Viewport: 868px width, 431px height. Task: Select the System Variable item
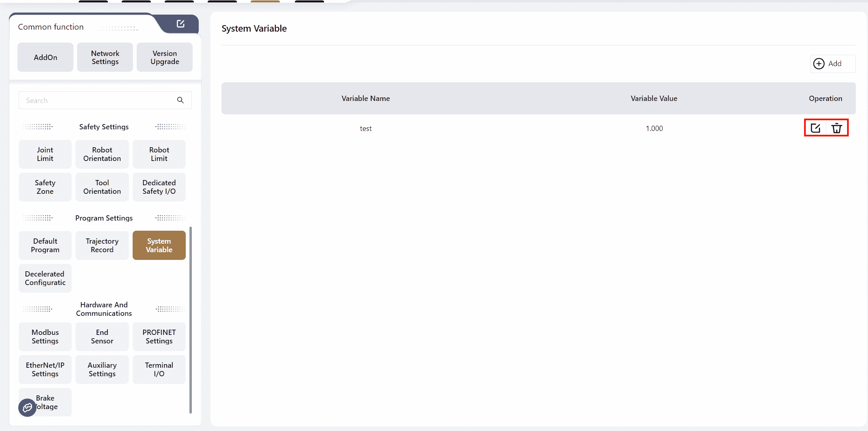click(x=159, y=245)
